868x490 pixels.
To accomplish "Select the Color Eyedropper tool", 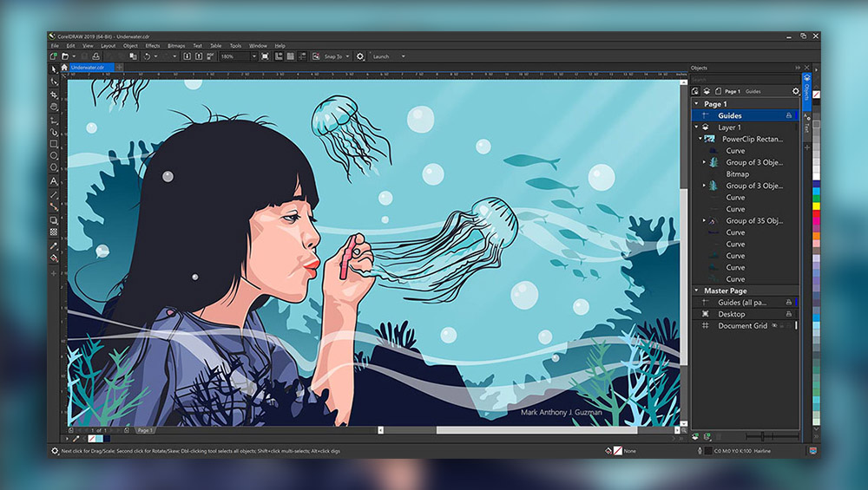I will click(54, 245).
